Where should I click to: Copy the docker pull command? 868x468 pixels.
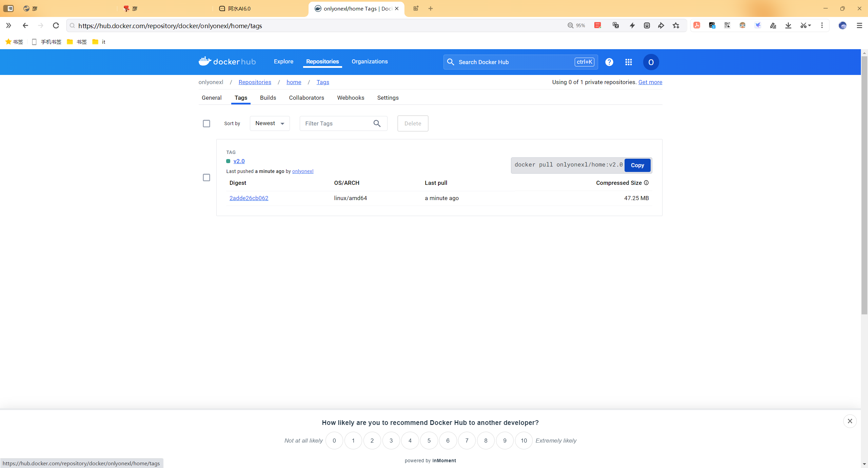point(637,165)
